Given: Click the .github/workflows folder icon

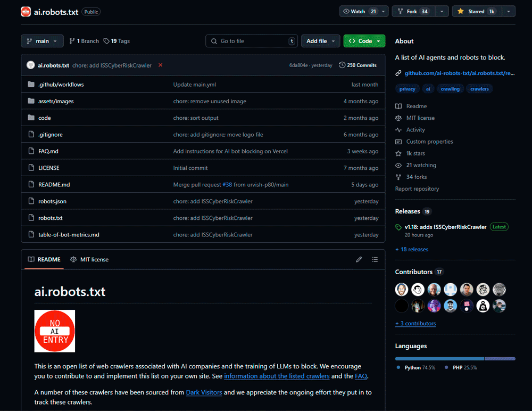Looking at the screenshot, I should pyautogui.click(x=31, y=84).
